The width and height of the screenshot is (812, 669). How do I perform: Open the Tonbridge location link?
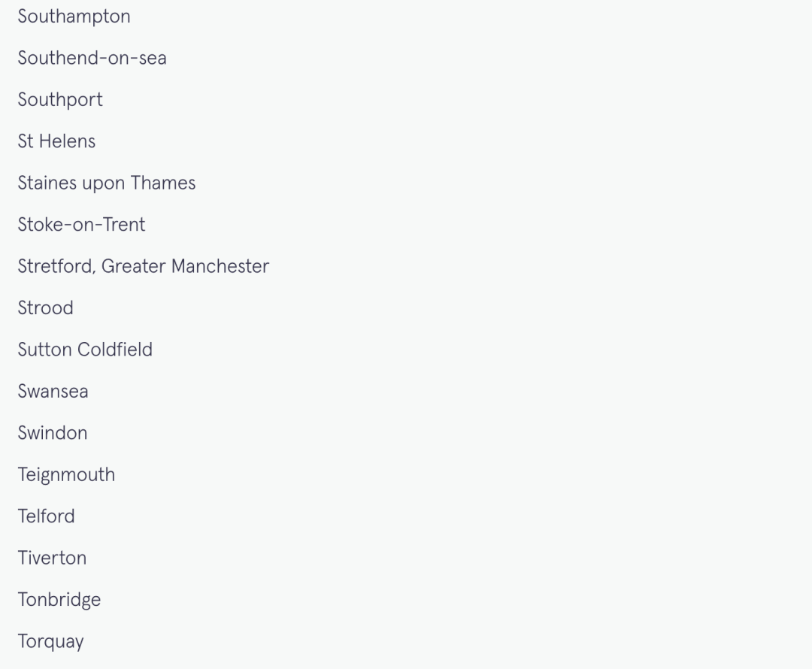tap(59, 600)
